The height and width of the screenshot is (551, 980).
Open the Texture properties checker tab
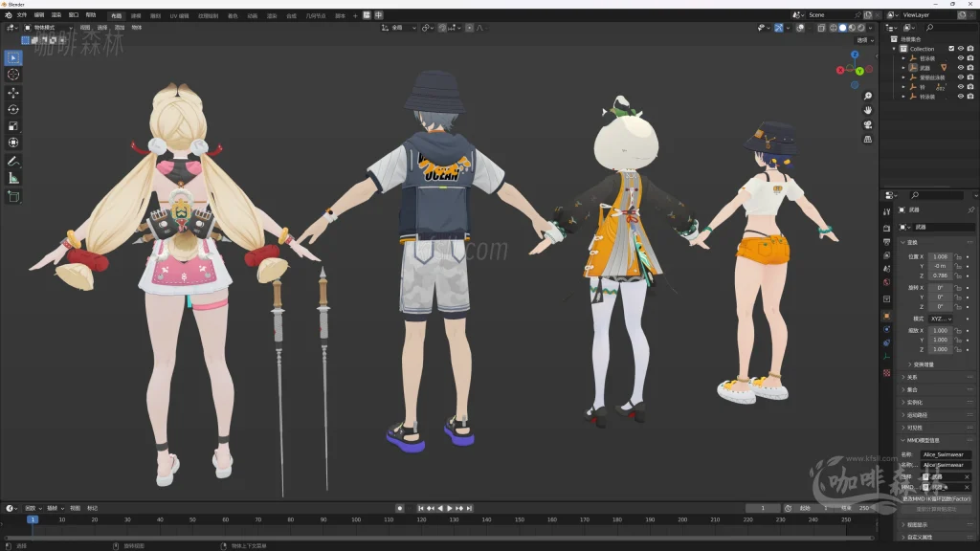click(886, 372)
